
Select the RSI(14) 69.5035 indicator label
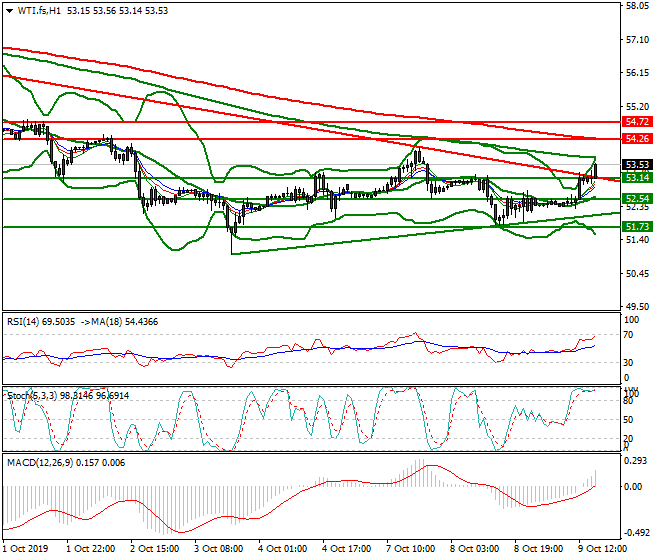pos(41,322)
